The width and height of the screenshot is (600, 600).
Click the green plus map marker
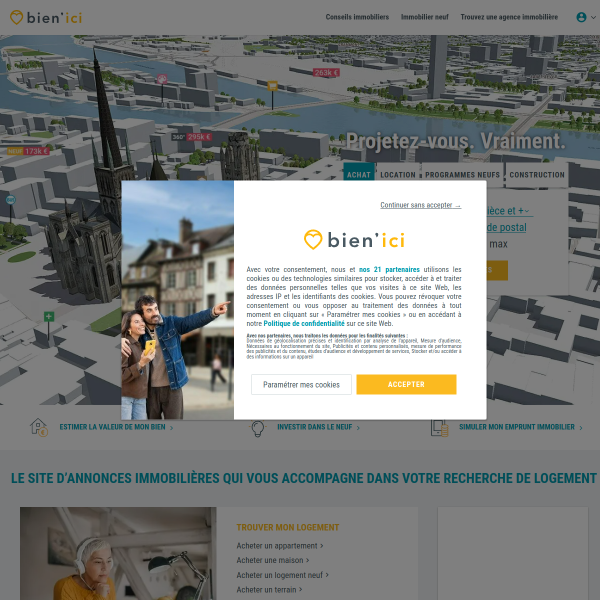(x=49, y=317)
